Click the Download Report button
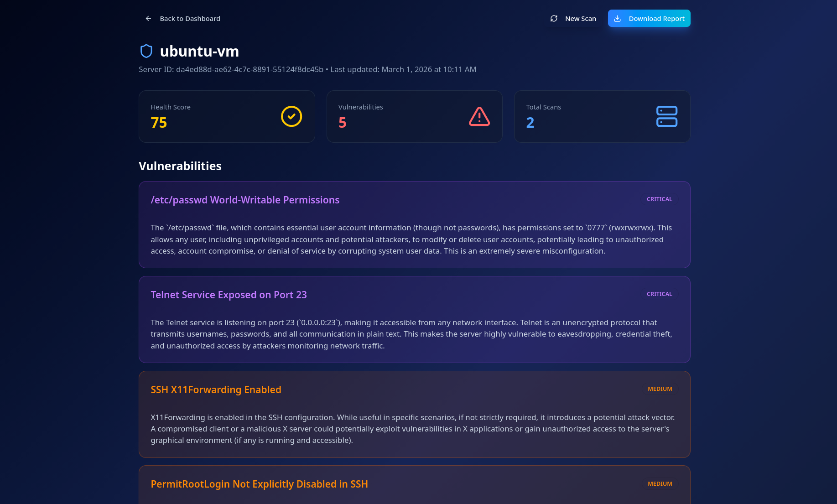Viewport: 837px width, 504px height. point(649,18)
